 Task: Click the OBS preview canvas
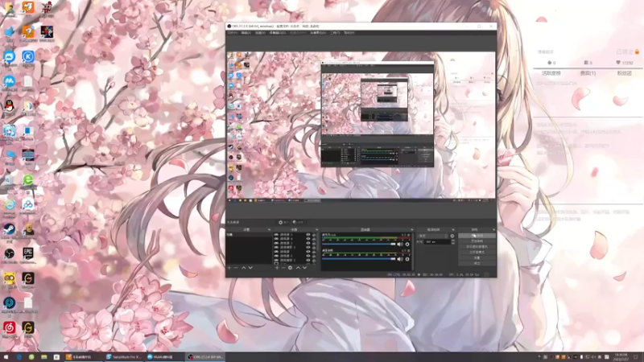361,125
